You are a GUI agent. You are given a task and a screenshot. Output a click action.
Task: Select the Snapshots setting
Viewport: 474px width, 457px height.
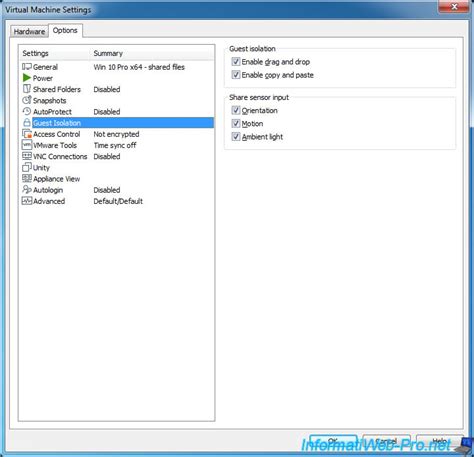(50, 100)
